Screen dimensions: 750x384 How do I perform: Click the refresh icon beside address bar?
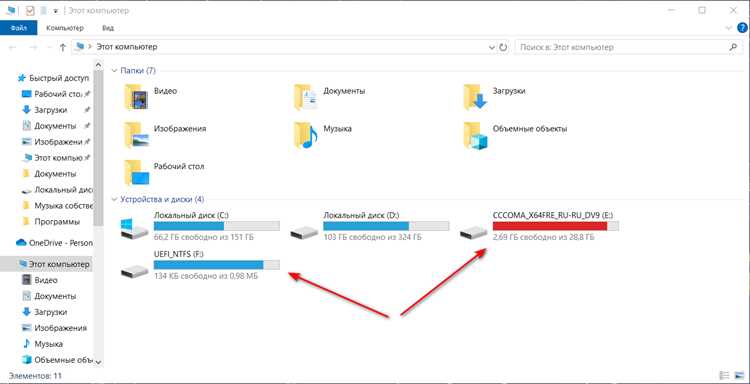click(503, 47)
